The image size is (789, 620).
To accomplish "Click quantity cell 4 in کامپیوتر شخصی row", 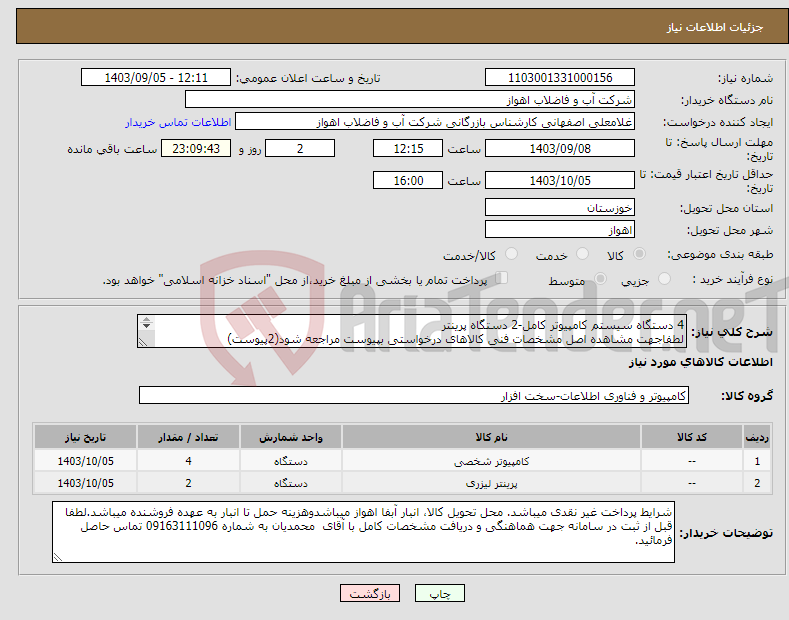I will point(188,461).
